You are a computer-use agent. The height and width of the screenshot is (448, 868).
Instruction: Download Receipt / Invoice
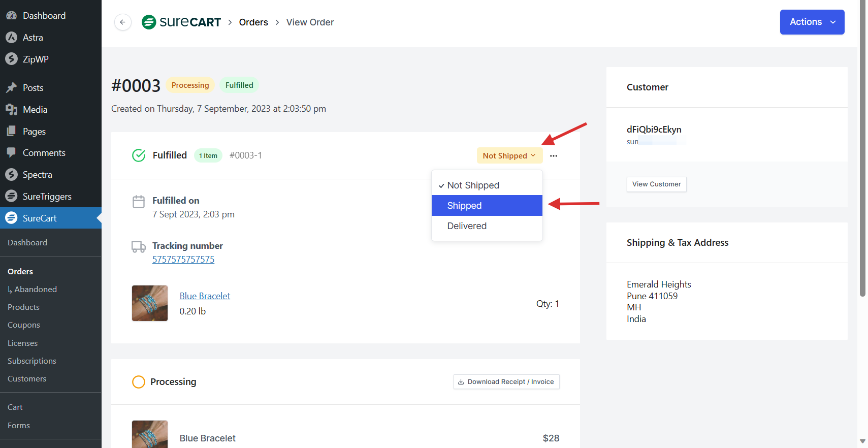click(506, 382)
